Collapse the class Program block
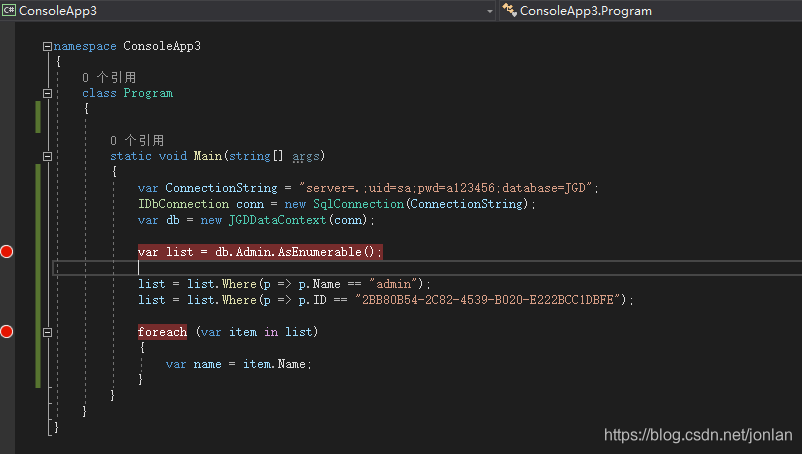802x454 pixels. pos(47,94)
